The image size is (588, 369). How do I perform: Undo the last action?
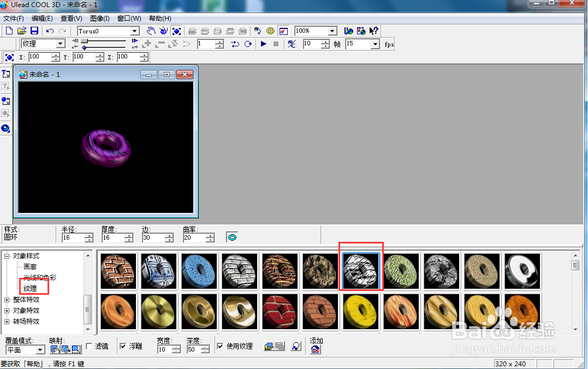point(50,31)
